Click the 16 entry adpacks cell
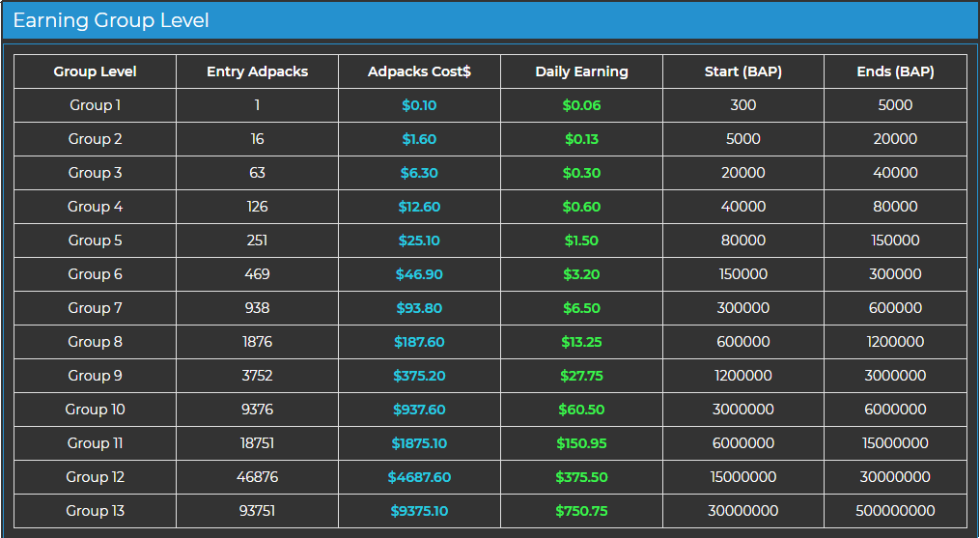 [257, 139]
